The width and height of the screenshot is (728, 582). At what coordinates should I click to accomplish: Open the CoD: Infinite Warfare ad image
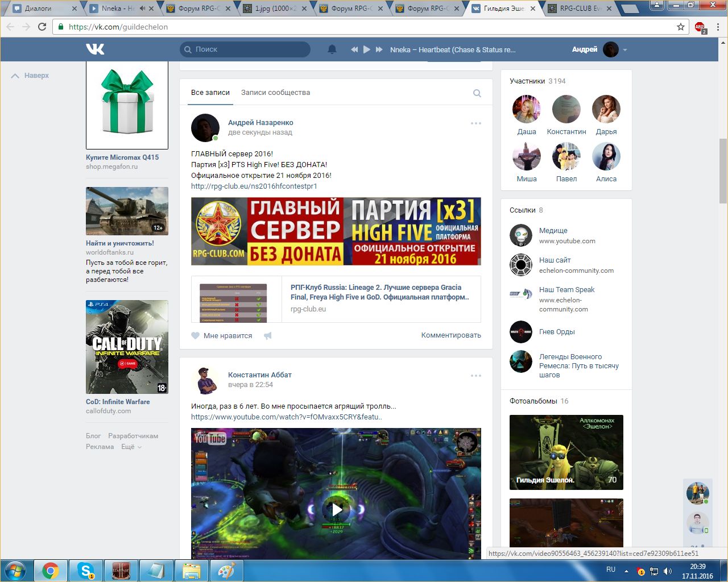point(127,347)
